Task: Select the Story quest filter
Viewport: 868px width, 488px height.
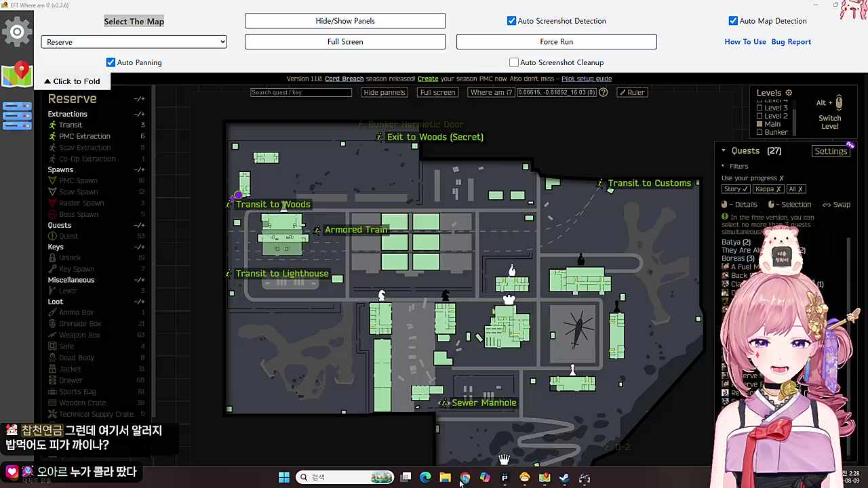Action: [736, 189]
